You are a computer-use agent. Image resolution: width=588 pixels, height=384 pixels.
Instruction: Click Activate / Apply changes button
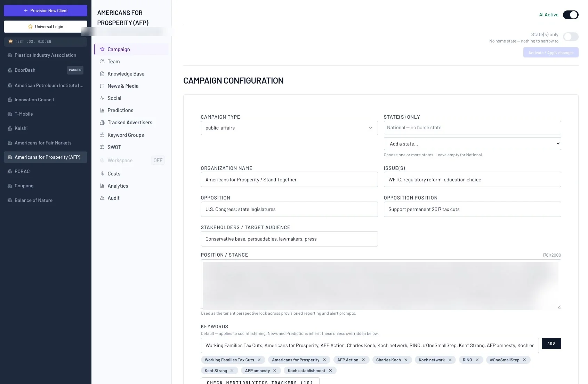(x=551, y=53)
